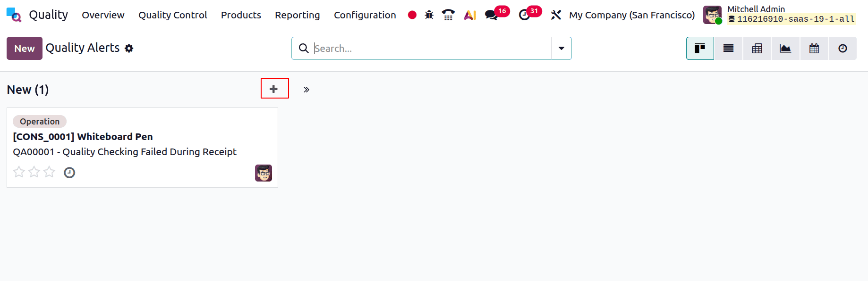Open activities clock with 31 badge
The height and width of the screenshot is (281, 868).
coord(529,14)
